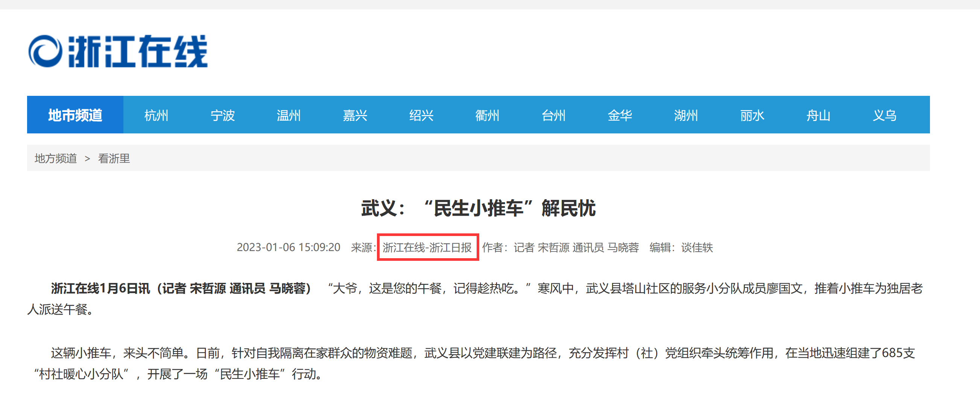Follow the 地方频道 breadcrumb link
The image size is (980, 404).
click(56, 158)
